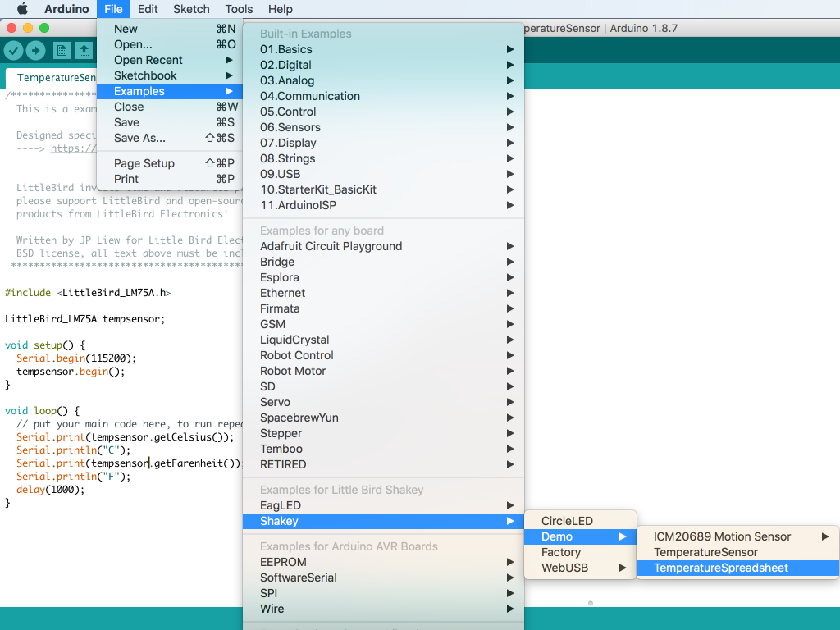Click the New sketch toolbar icon
This screenshot has width=840, height=630.
62,51
